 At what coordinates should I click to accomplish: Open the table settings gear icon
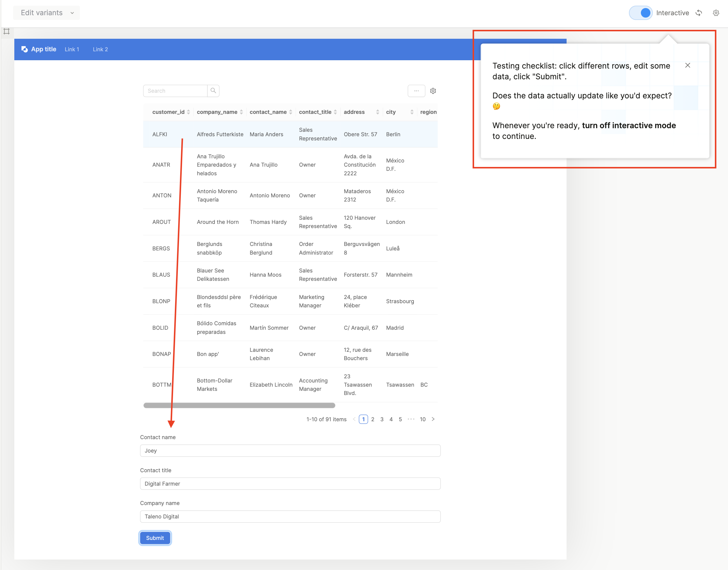[433, 91]
